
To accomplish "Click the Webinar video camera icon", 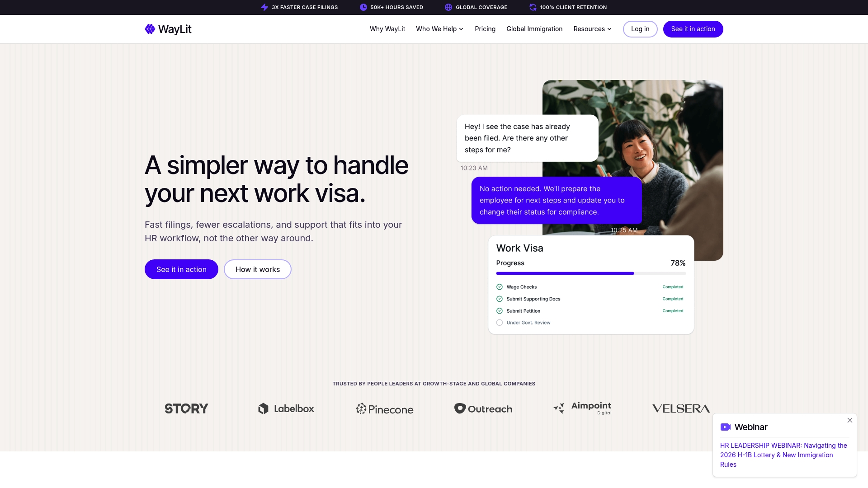I will pos(726,427).
